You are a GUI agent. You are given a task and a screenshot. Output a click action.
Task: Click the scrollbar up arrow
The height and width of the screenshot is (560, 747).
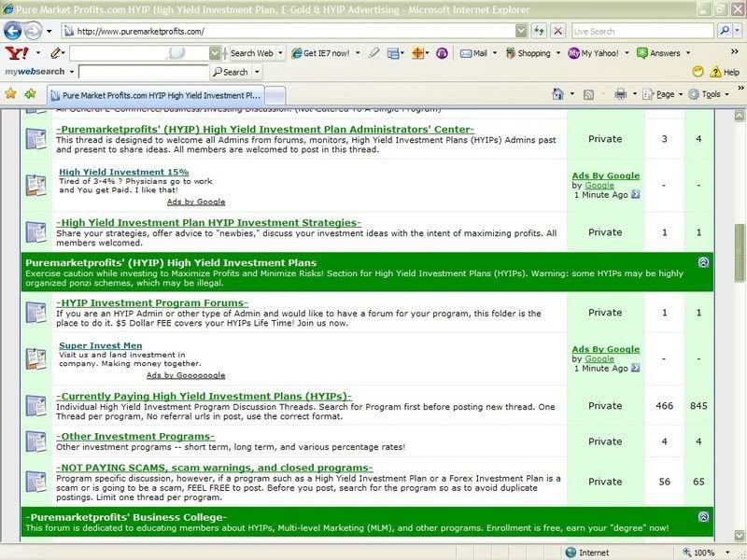coord(739,115)
